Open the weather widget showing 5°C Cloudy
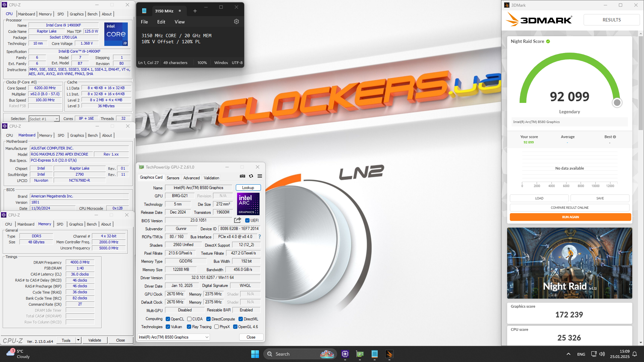This screenshot has width=644, height=362. tap(18, 354)
